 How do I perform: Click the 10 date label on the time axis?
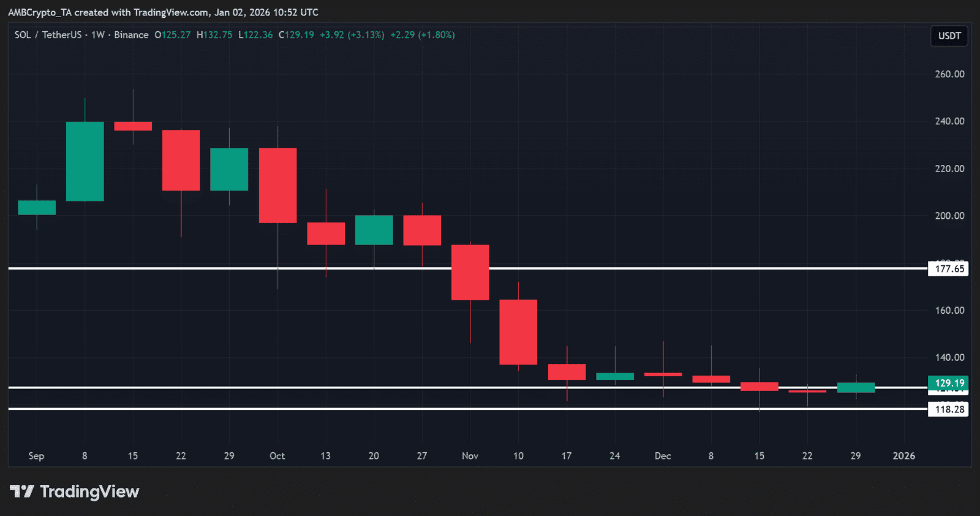[519, 456]
